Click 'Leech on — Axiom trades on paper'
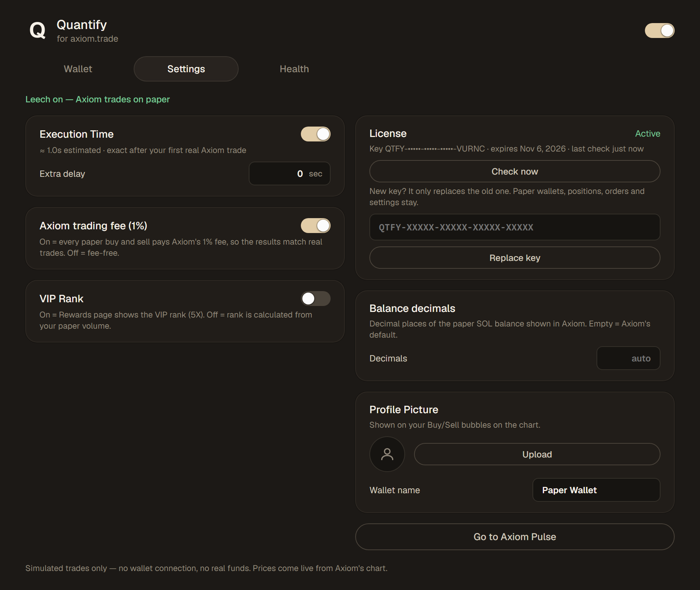 (x=98, y=99)
